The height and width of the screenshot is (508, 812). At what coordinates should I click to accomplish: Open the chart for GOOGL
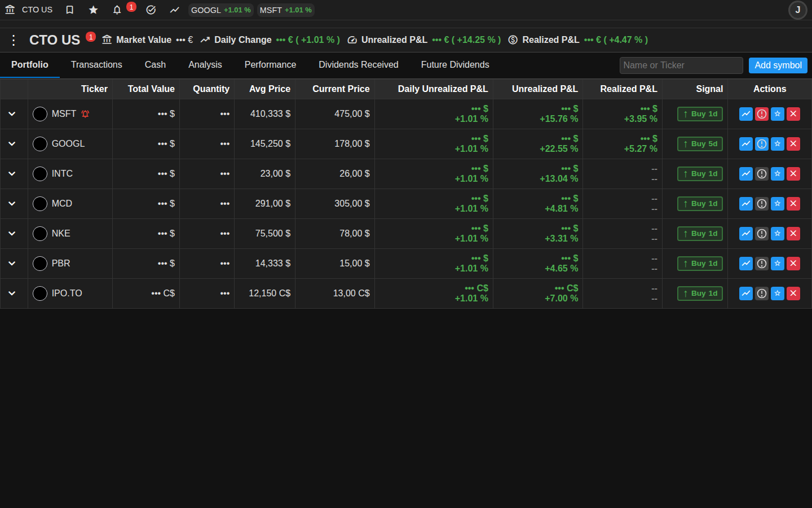(x=746, y=144)
